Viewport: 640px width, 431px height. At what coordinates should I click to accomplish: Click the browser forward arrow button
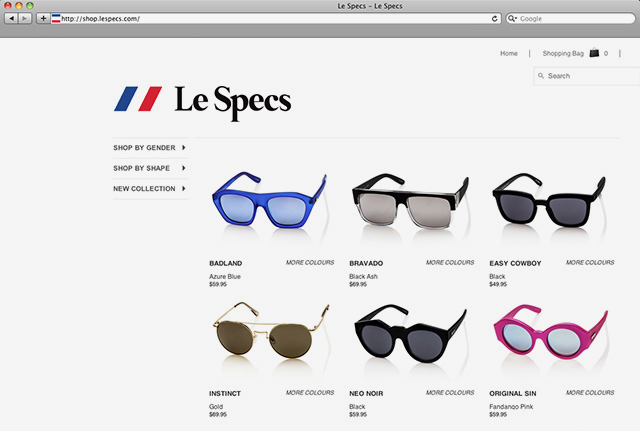(x=25, y=18)
